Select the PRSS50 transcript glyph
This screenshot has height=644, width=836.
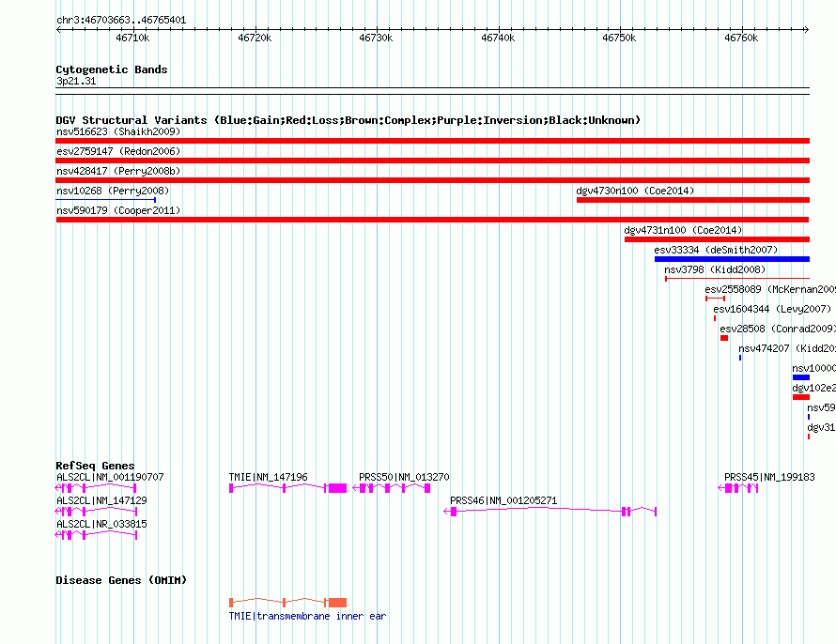[392, 488]
